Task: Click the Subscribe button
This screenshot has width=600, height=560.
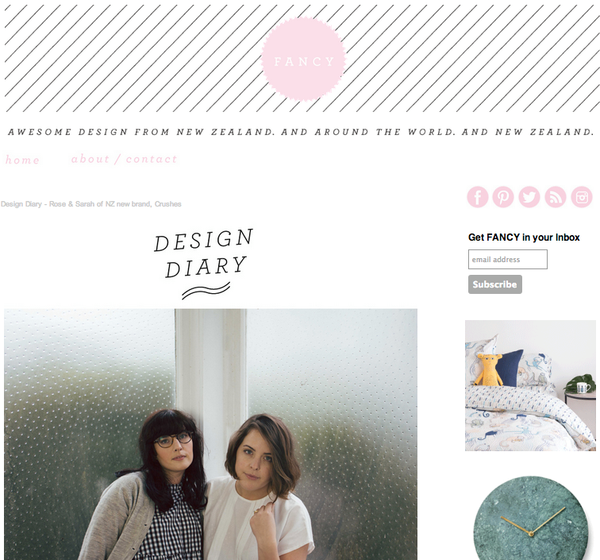Action: pos(495,284)
